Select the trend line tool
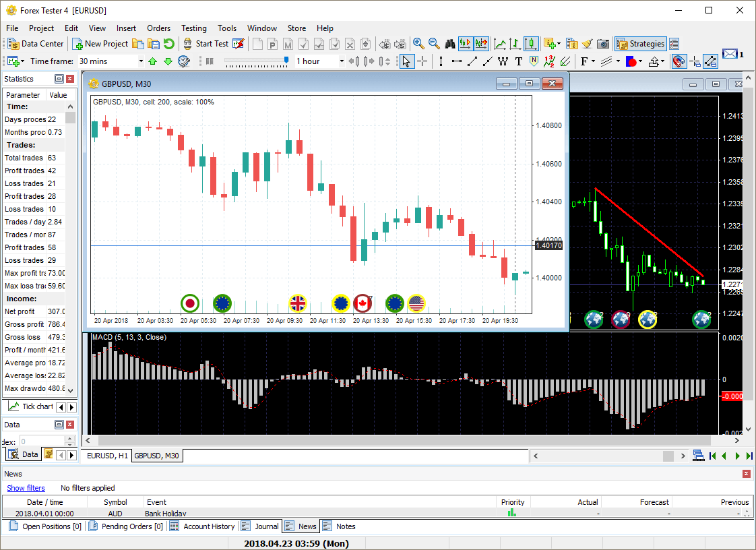756x550 pixels. [472, 61]
